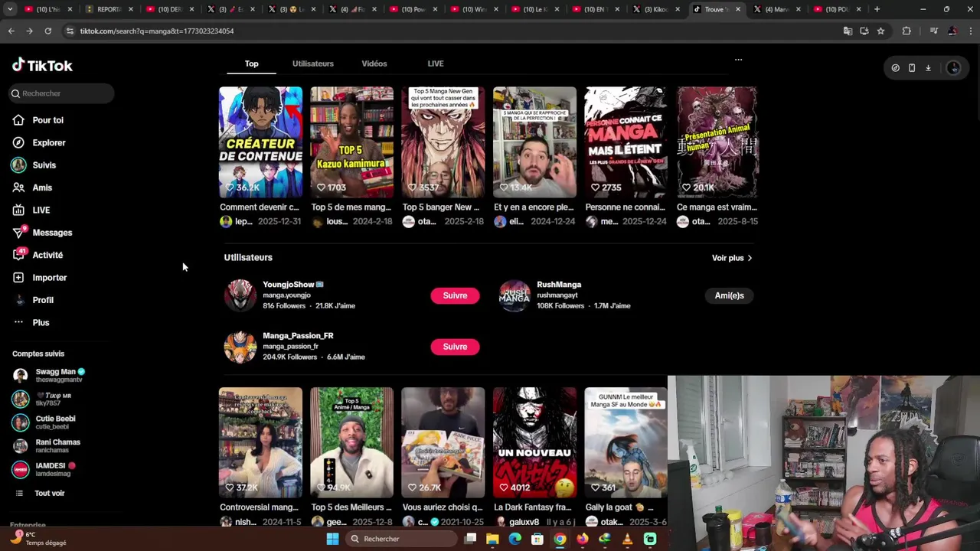Open Chrome from the taskbar
Image resolution: width=980 pixels, height=551 pixels.
(x=560, y=539)
